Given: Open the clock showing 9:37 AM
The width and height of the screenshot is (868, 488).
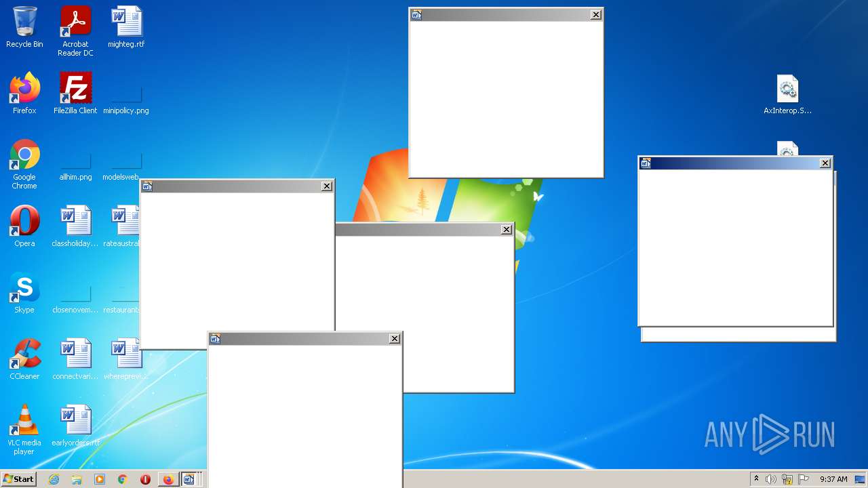Looking at the screenshot, I should tap(833, 479).
